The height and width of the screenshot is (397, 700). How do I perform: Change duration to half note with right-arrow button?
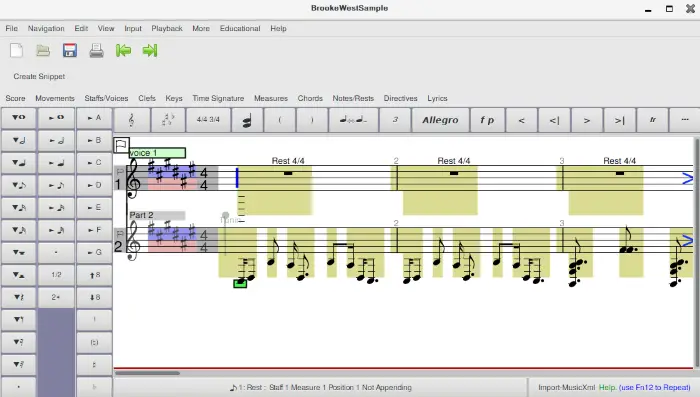[56, 140]
